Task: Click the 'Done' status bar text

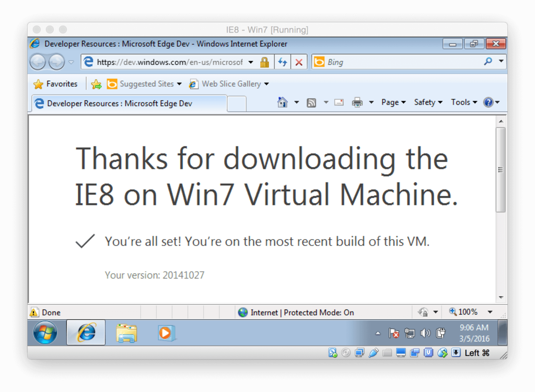Action: point(51,313)
